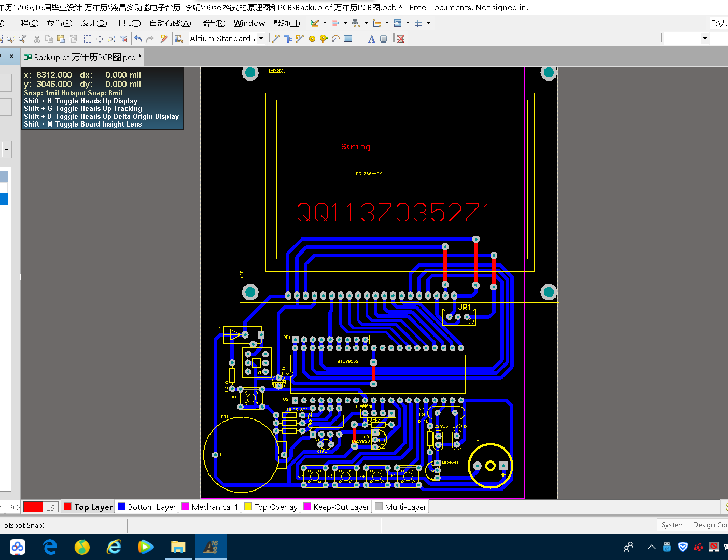This screenshot has height=560, width=728.
Task: Switch to the Multi-Layer tab
Action: [x=400, y=507]
